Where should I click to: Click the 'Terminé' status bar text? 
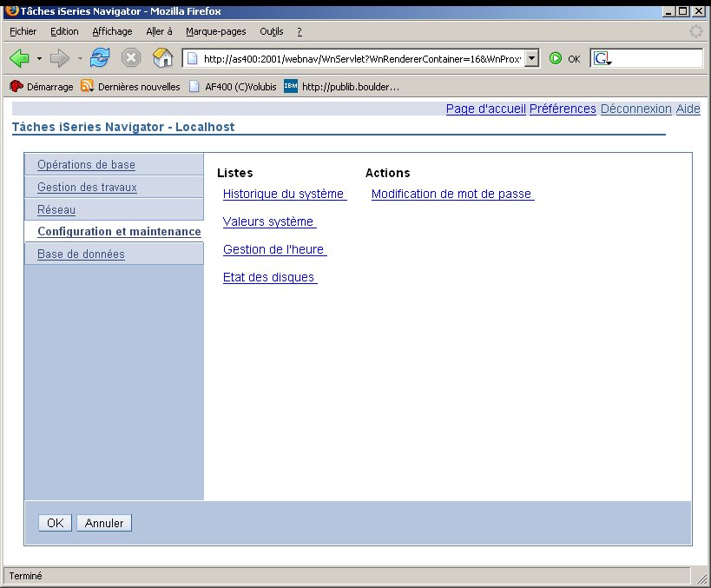(25, 576)
